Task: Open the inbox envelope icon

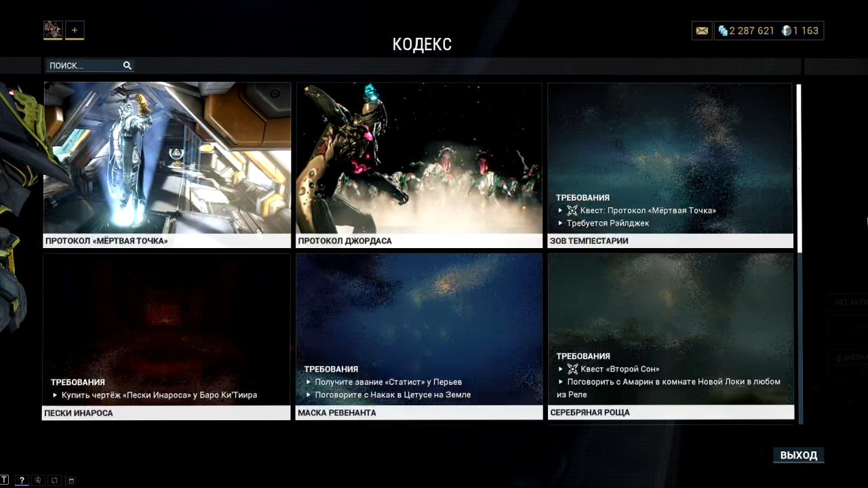Action: point(702,30)
